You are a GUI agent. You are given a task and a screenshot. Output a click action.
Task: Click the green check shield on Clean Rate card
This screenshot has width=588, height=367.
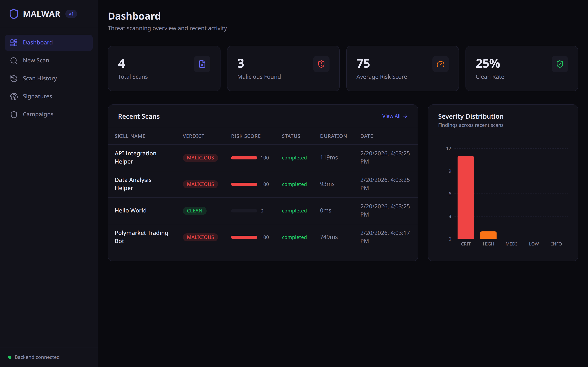coord(559,64)
